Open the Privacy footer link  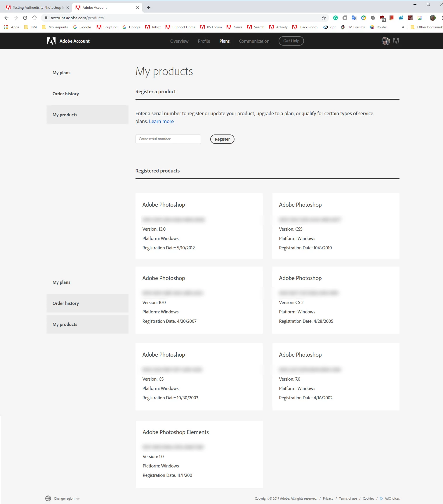coord(328,498)
